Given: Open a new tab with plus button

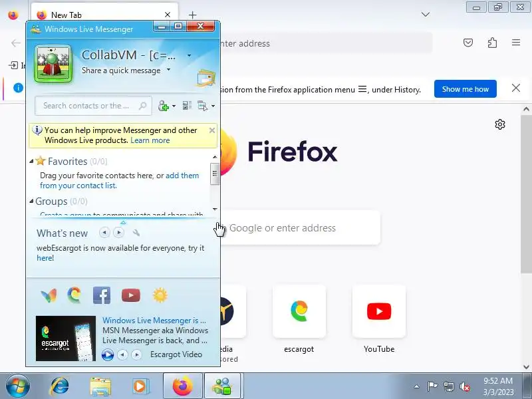Looking at the screenshot, I should [192, 15].
